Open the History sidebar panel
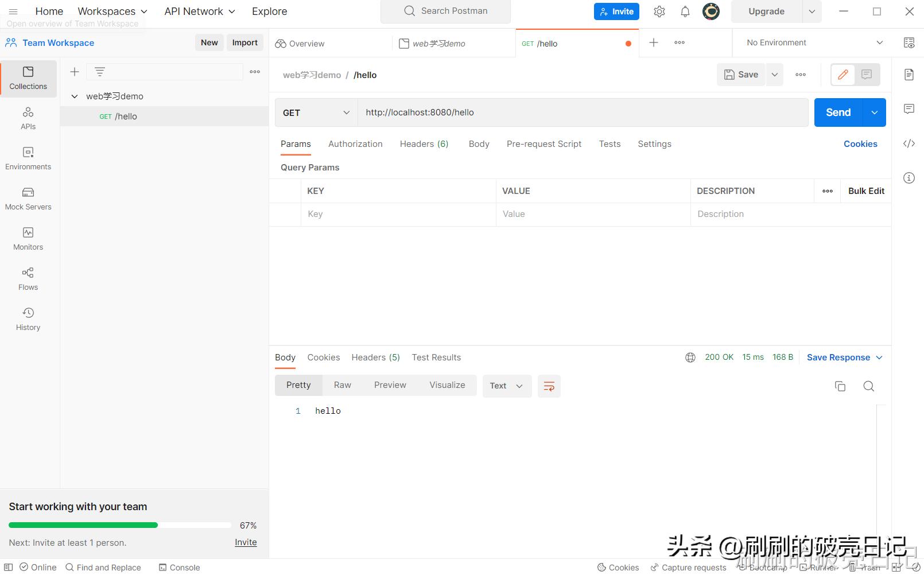 coord(28,319)
